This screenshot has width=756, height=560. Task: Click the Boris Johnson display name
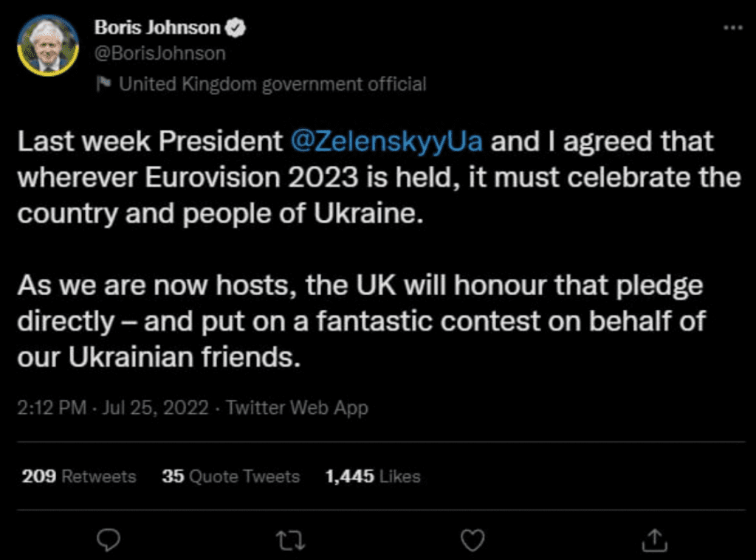tap(158, 29)
